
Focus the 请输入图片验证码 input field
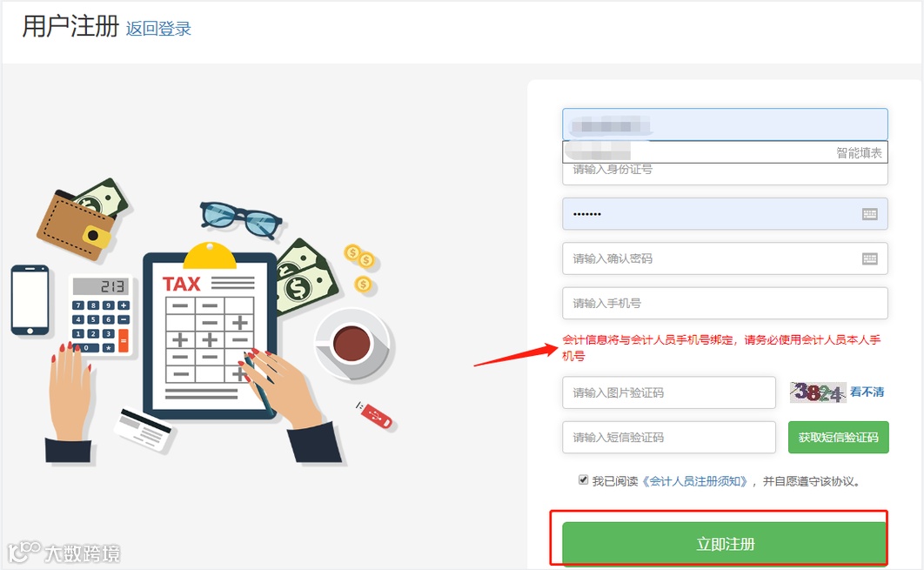click(669, 392)
